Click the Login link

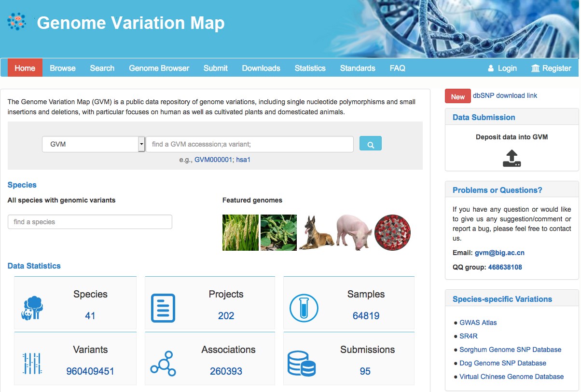[x=502, y=68]
